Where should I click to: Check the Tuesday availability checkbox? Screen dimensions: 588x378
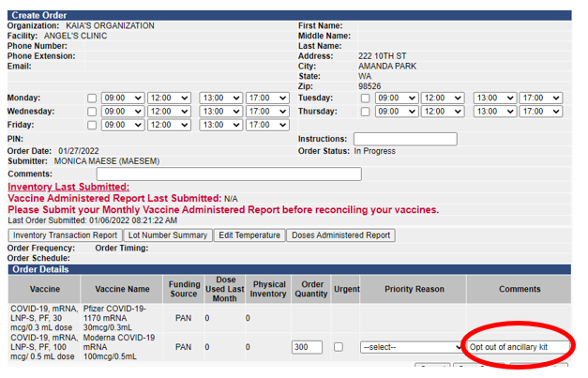point(366,98)
